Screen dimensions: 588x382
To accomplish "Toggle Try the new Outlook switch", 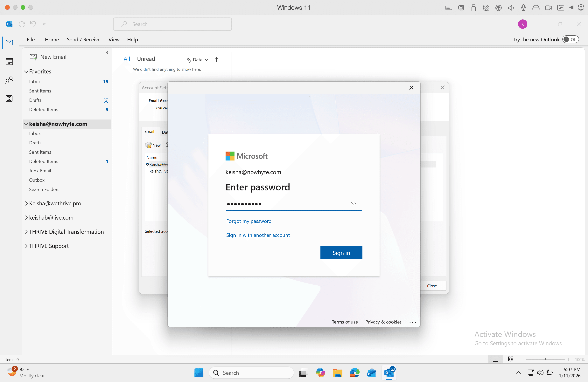I will click(x=570, y=39).
